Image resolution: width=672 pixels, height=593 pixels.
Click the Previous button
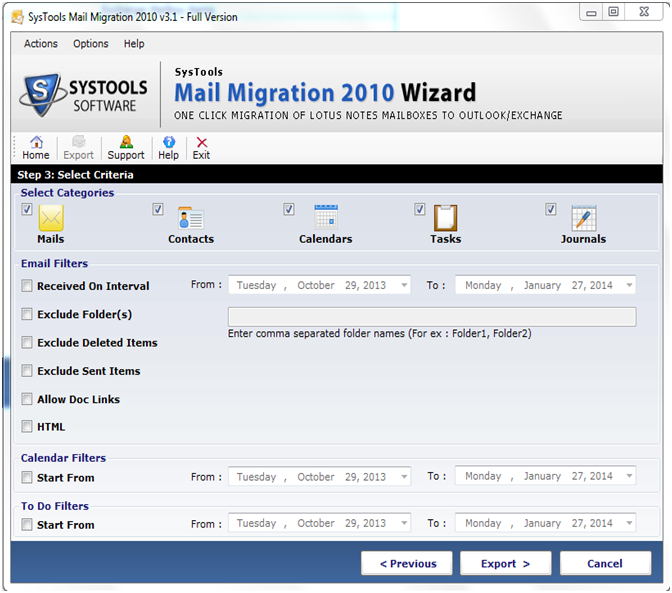(407, 563)
